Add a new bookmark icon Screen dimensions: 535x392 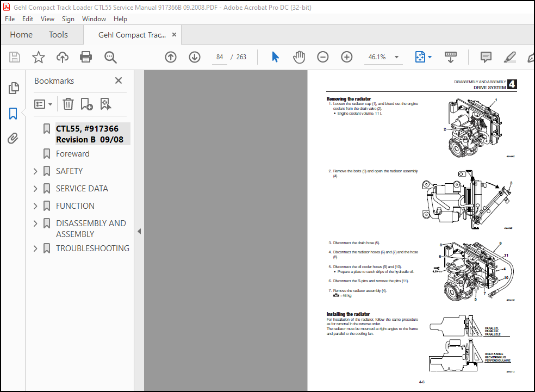[86, 104]
